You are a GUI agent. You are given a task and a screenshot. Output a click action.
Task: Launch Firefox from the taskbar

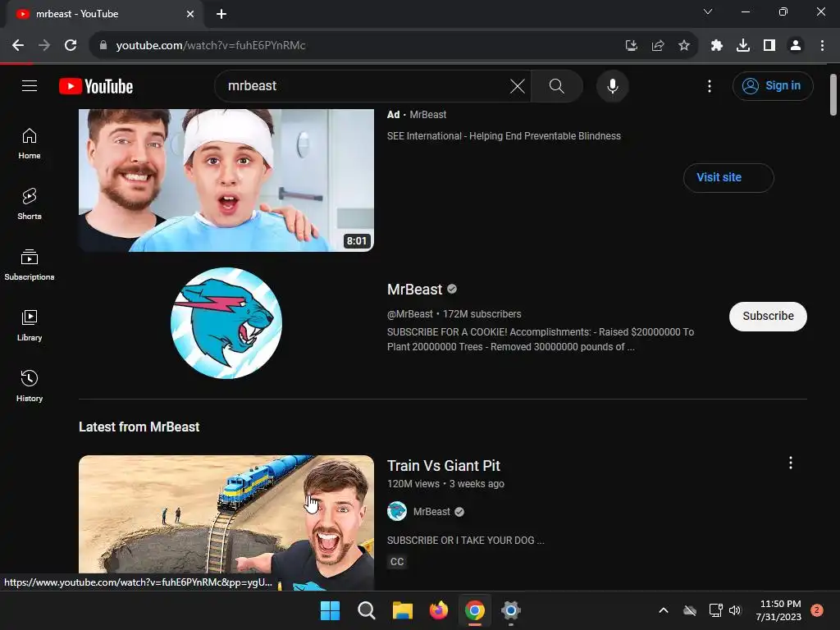(439, 610)
